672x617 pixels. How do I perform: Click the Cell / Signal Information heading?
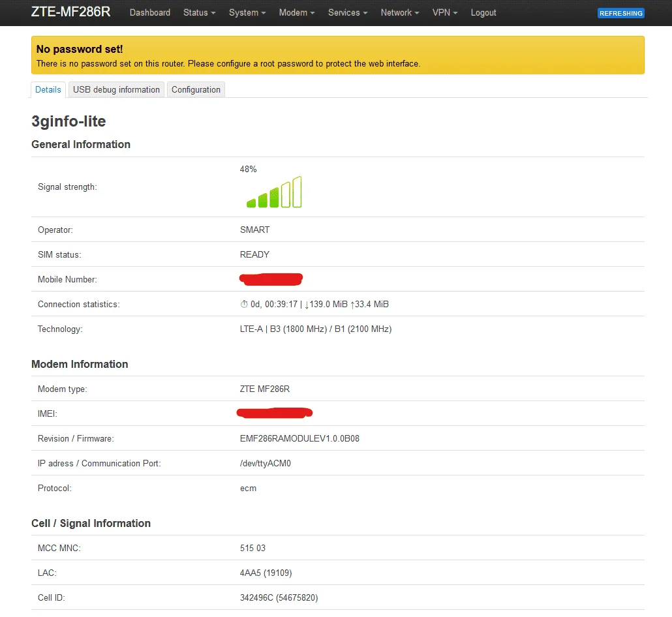[91, 523]
